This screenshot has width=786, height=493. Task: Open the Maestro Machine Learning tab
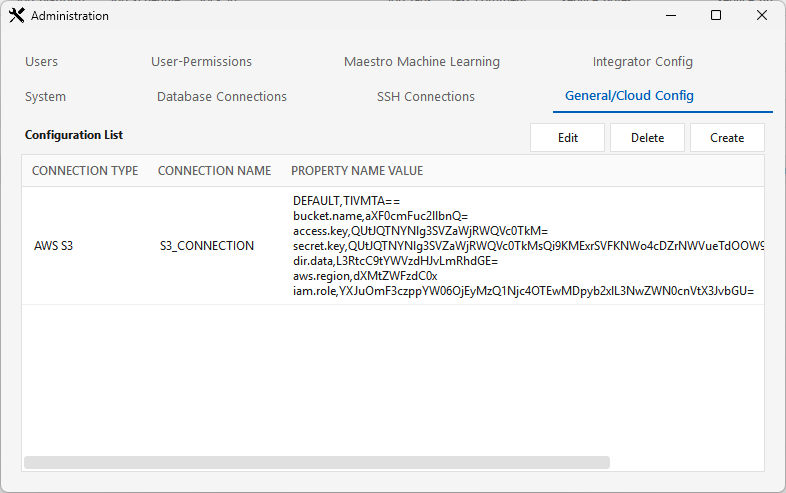[x=422, y=62]
